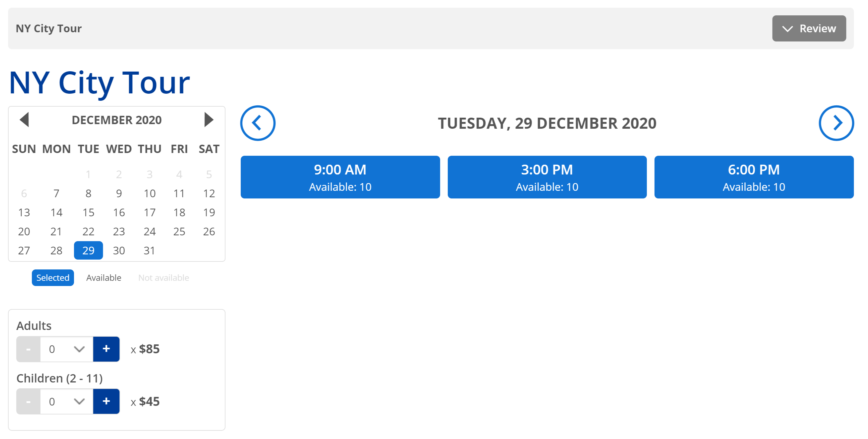
Task: Increase Adults count with plus button
Action: [x=106, y=349]
